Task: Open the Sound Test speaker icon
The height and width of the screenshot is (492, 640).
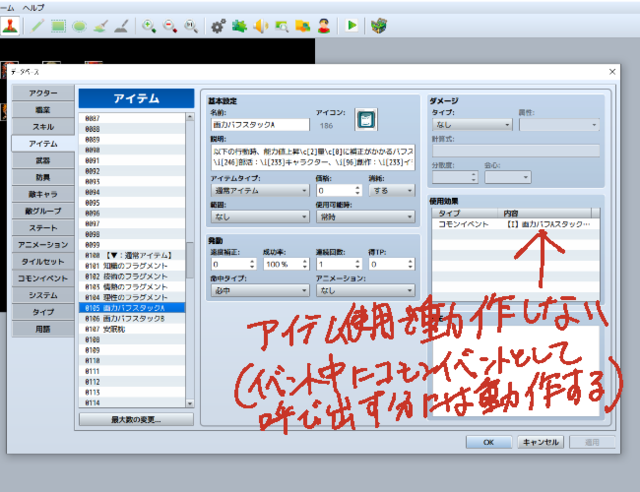Action: 260,26
